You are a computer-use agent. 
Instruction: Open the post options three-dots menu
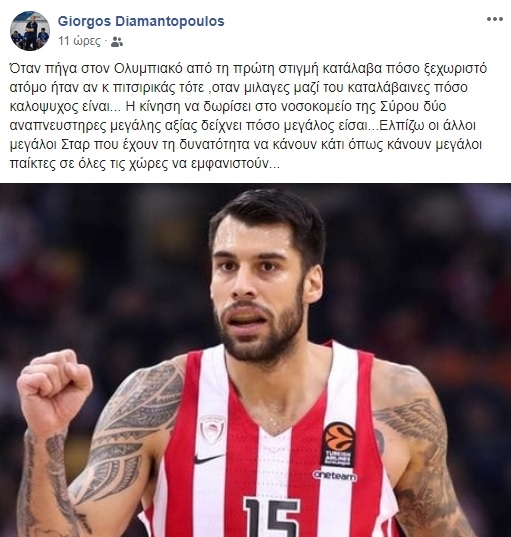point(495,20)
